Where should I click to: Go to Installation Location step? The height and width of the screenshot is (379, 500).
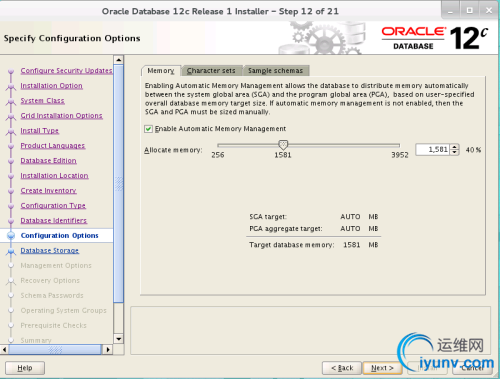(54, 176)
